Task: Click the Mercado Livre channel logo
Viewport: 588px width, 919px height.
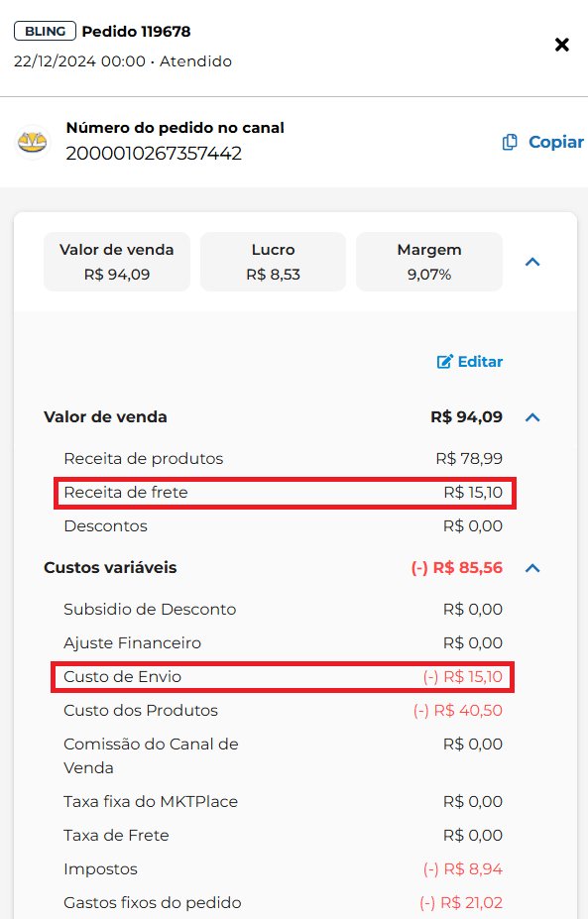Action: point(33,142)
